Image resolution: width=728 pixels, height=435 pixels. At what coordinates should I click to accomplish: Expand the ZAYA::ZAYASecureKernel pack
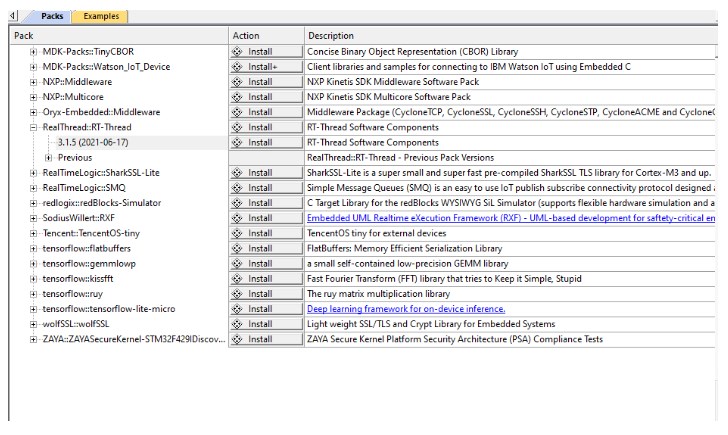[33, 340]
